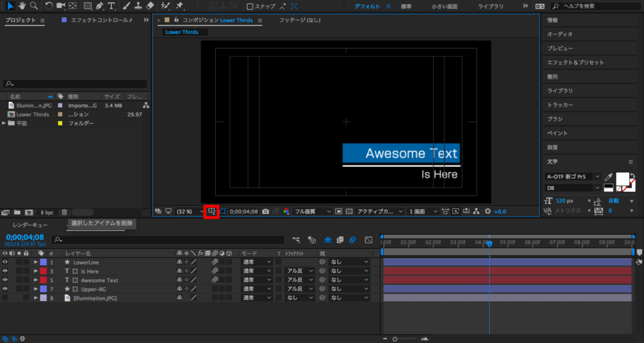The width and height of the screenshot is (644, 343).
Task: Switch to the エフェクトコントロール tab
Action: [101, 20]
